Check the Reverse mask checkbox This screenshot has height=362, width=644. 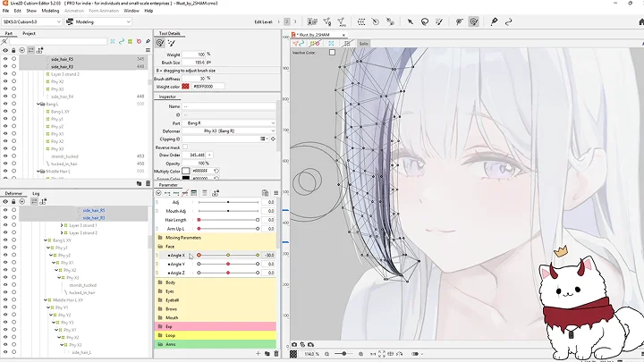point(185,147)
